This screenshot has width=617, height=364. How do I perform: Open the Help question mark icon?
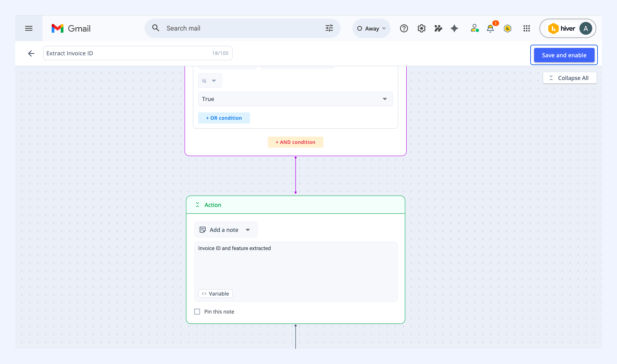tap(404, 29)
